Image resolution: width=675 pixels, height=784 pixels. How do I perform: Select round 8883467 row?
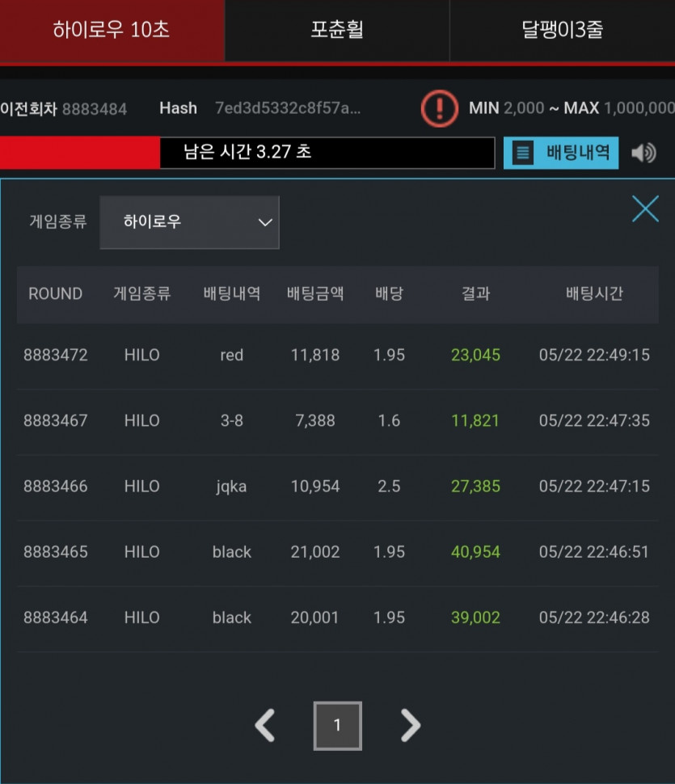pos(338,421)
